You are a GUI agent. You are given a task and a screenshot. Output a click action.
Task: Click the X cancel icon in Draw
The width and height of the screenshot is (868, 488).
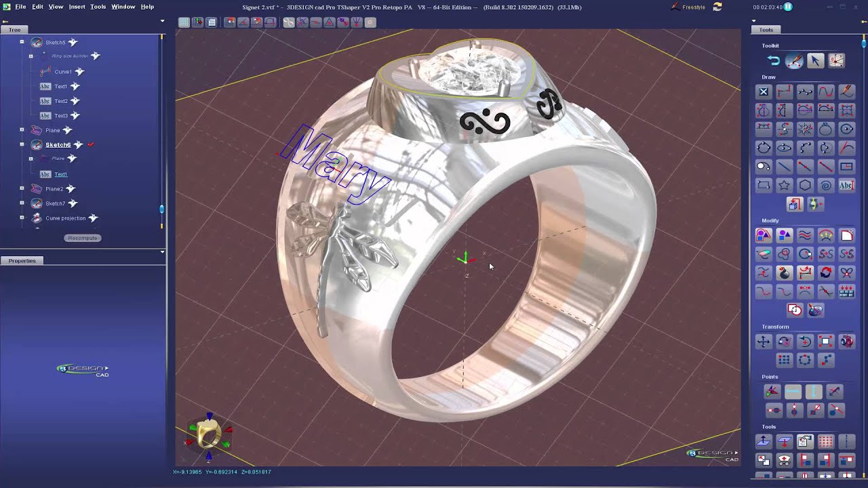click(x=764, y=91)
